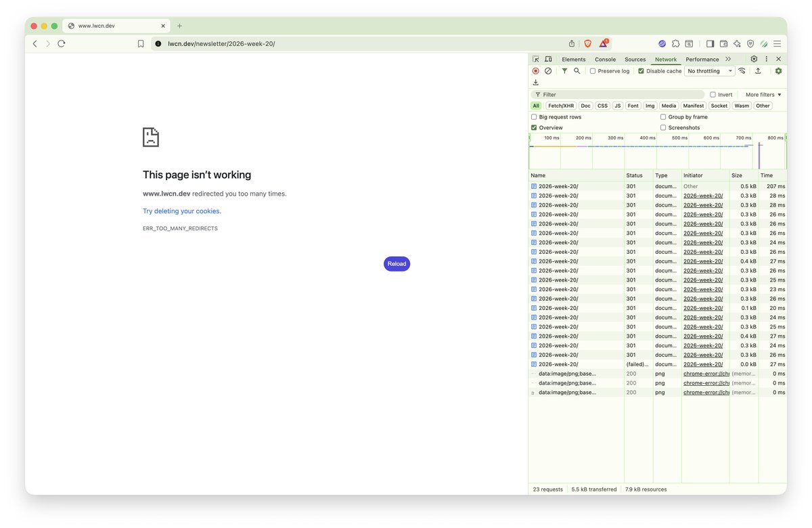
Task: Click the Time column header
Action: tap(772, 175)
